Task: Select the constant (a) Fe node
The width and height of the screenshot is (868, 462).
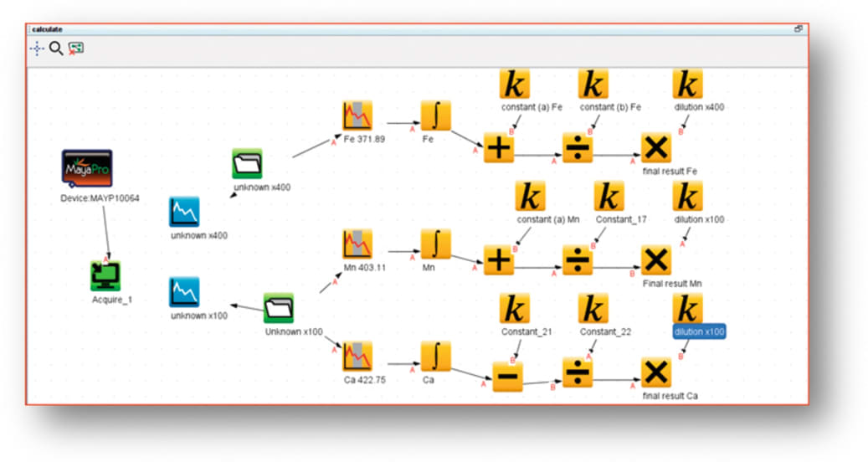Action: 514,84
